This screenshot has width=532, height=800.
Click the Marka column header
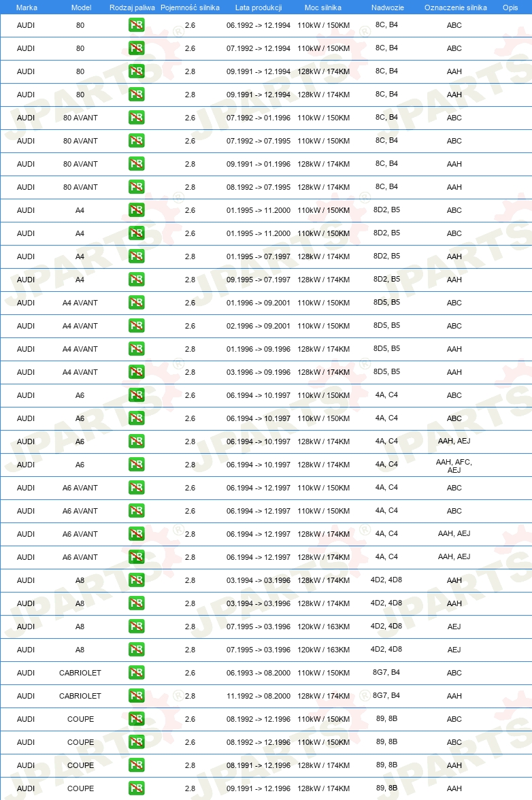(27, 7)
